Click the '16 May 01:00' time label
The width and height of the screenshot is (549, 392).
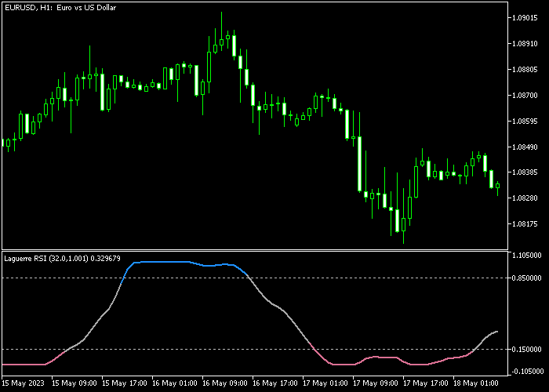175,383
